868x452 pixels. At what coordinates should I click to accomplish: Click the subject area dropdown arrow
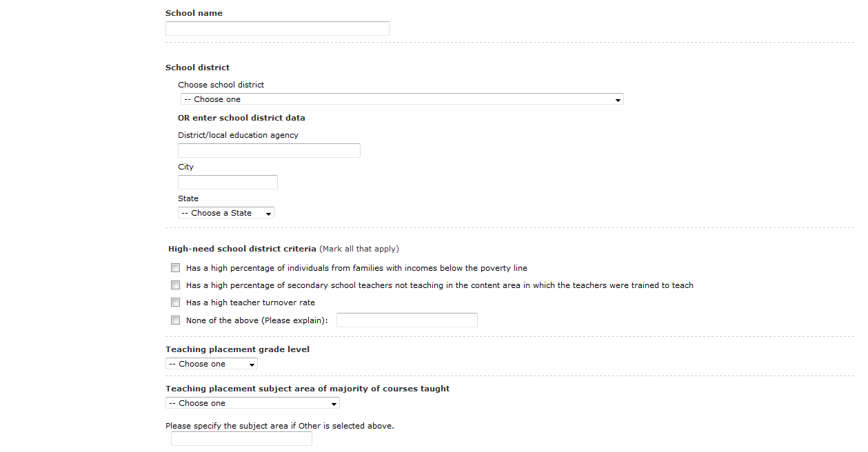point(334,404)
